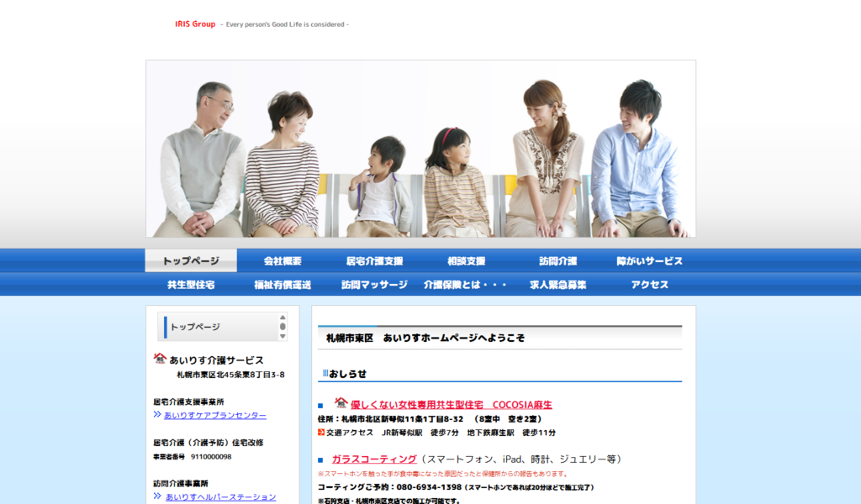Open the あいりすケアプランセンター link
Image resolution: width=861 pixels, height=504 pixels.
[x=215, y=415]
